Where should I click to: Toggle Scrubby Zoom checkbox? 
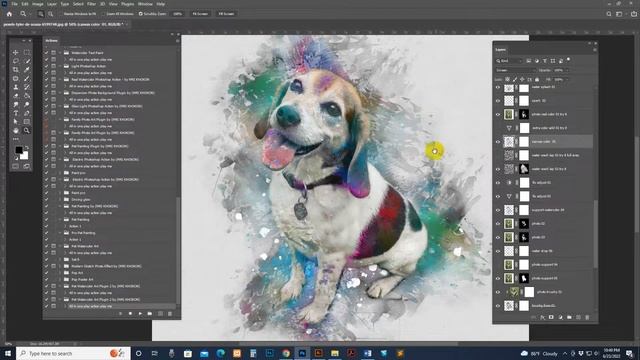tap(141, 14)
